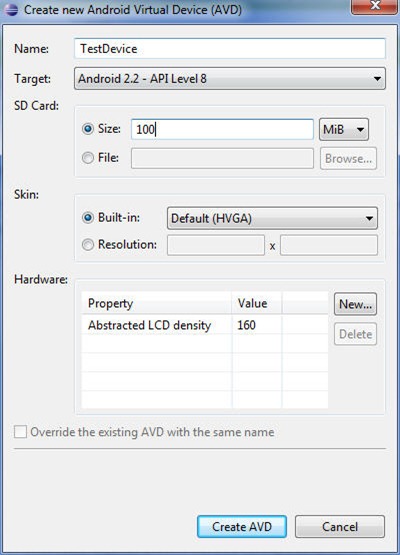Select the SD Card File radio button
Screen dimensions: 400x555
point(88,158)
